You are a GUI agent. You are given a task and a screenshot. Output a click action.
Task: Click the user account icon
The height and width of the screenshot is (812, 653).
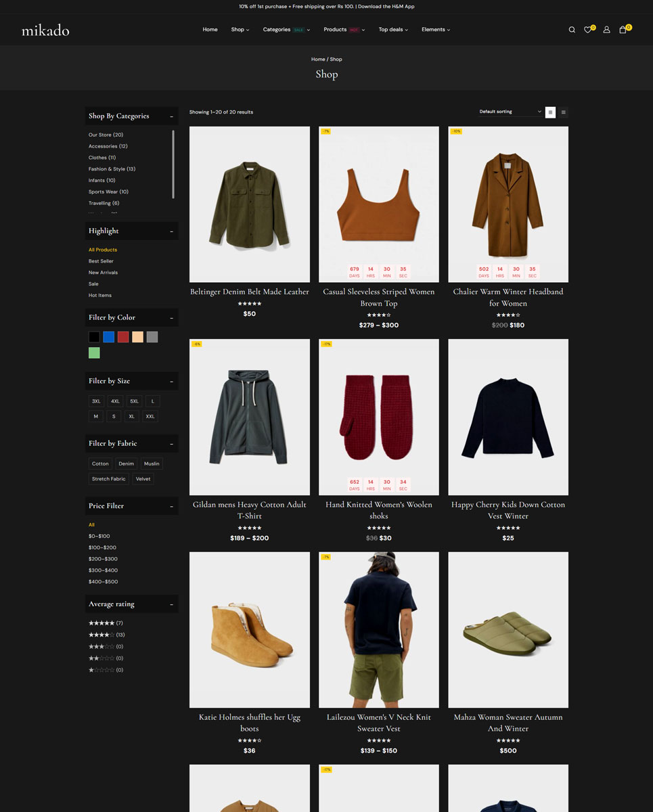point(606,30)
